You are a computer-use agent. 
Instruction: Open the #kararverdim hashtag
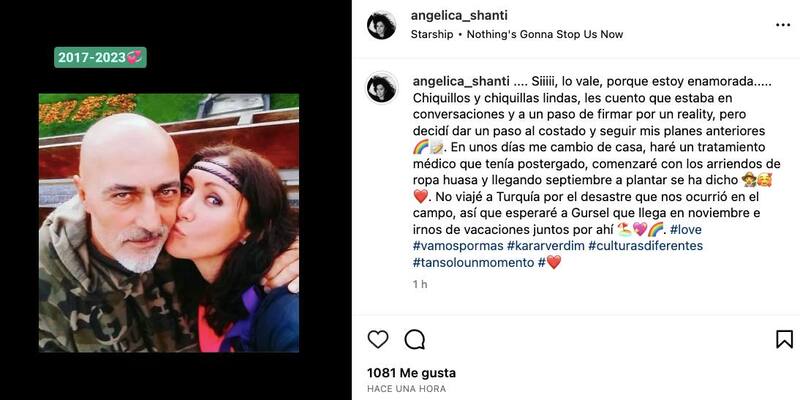[545, 246]
